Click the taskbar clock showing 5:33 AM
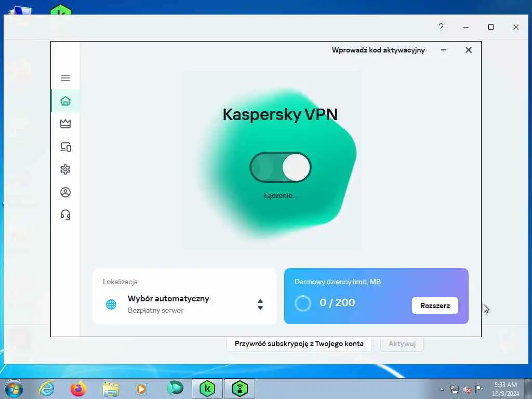Viewport: 532px width, 399px height. (x=506, y=389)
